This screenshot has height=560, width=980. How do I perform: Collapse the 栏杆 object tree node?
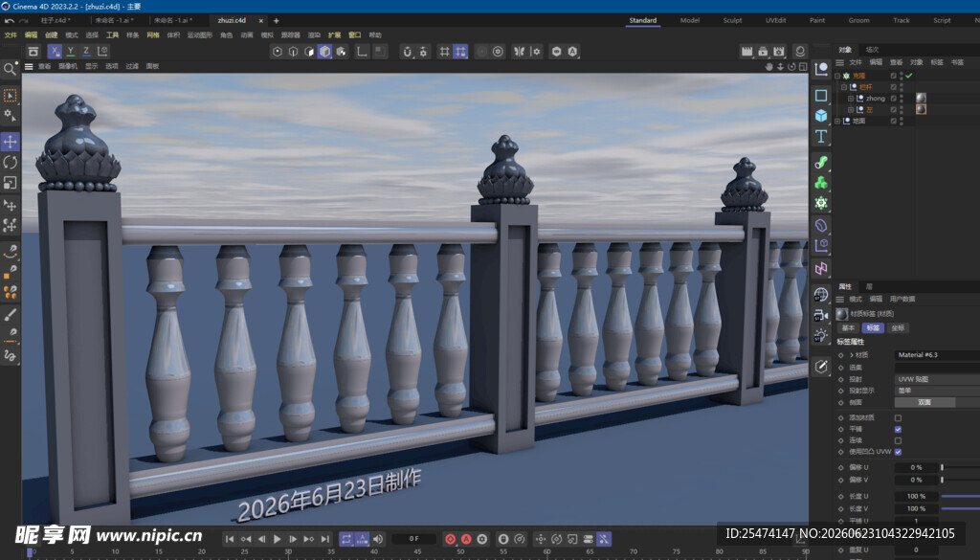(844, 87)
